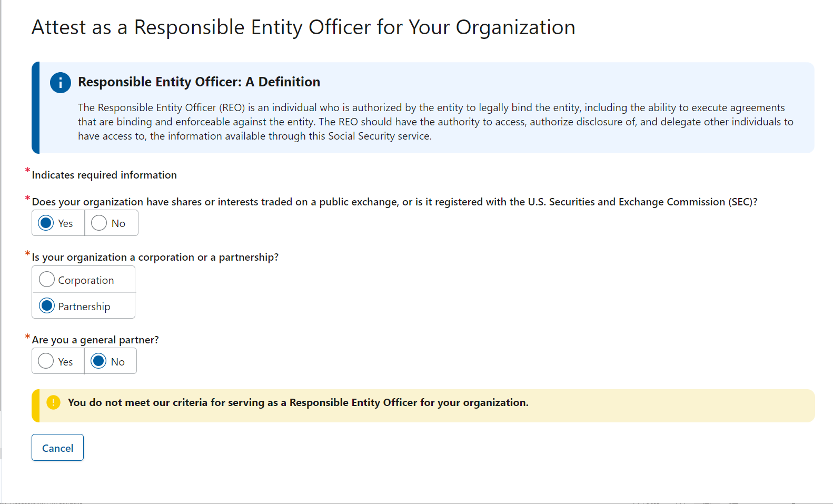Click the 'Responsible Entity Officer: A Definition' heading
This screenshot has width=833, height=504.
click(199, 82)
